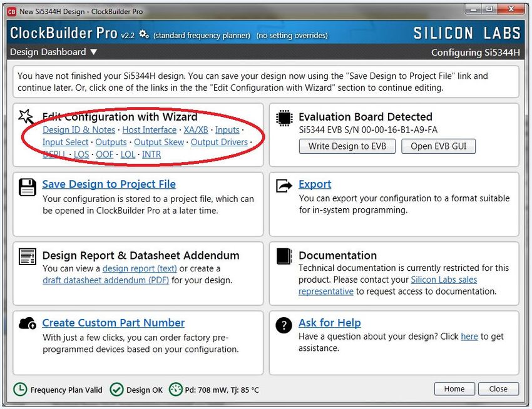Click the cloud custom part number icon
Viewport: 532px width, 409px height.
click(x=27, y=323)
